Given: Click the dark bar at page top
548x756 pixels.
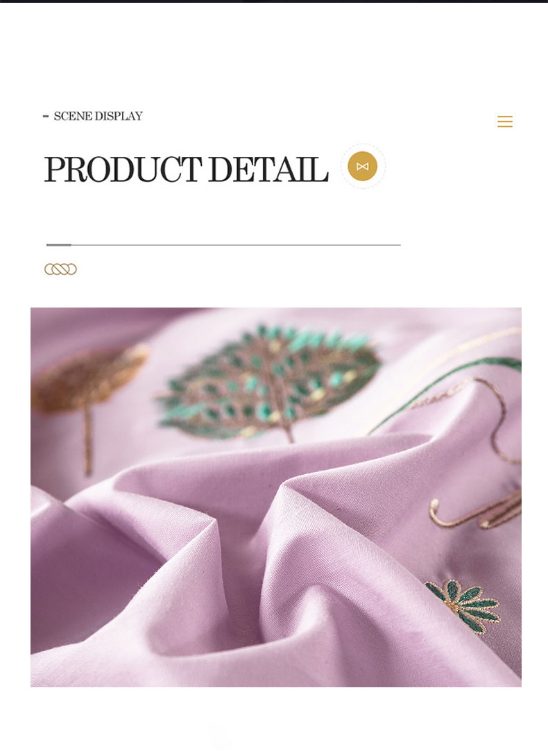Looking at the screenshot, I should coord(274,1).
